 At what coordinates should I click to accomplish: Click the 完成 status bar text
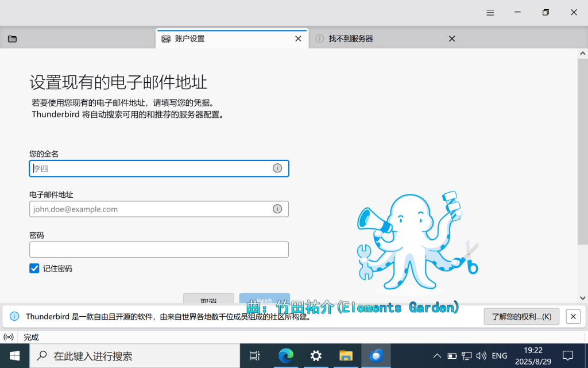pyautogui.click(x=31, y=337)
